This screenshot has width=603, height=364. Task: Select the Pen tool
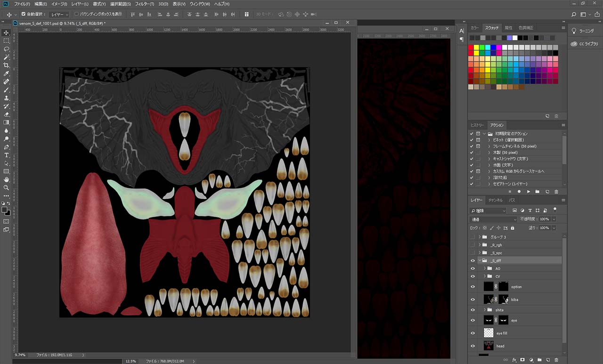pos(6,147)
